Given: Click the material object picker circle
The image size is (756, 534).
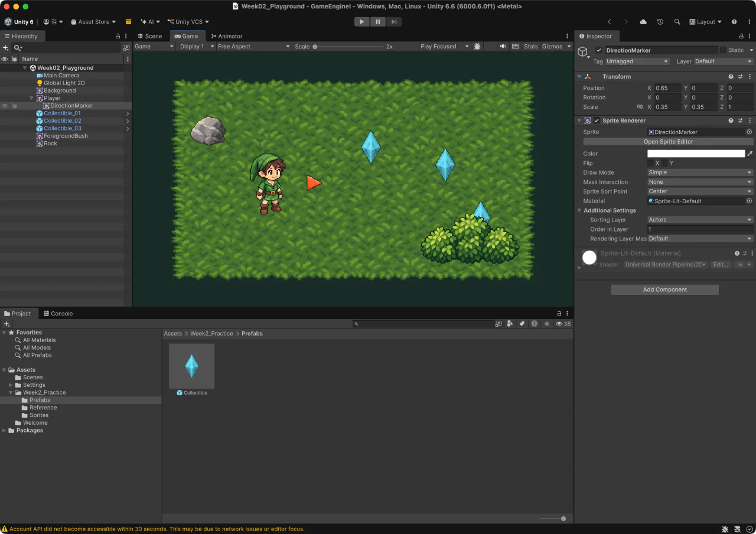Looking at the screenshot, I should tap(750, 201).
